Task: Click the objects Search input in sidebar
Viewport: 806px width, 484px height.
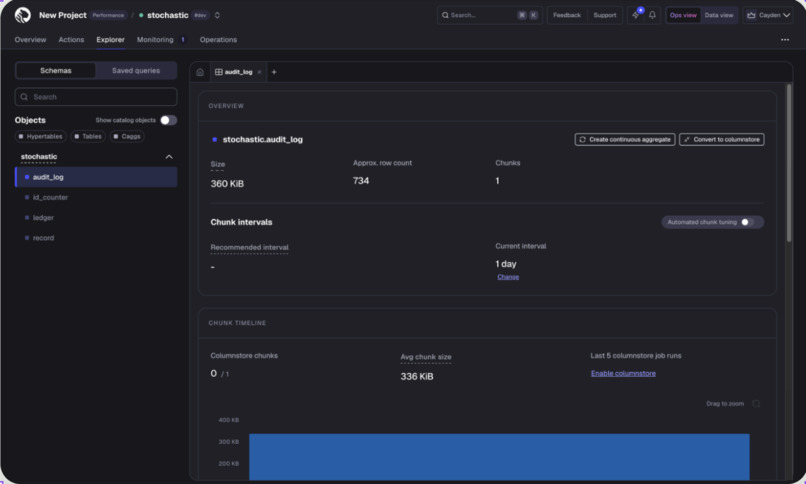Action: coord(96,97)
